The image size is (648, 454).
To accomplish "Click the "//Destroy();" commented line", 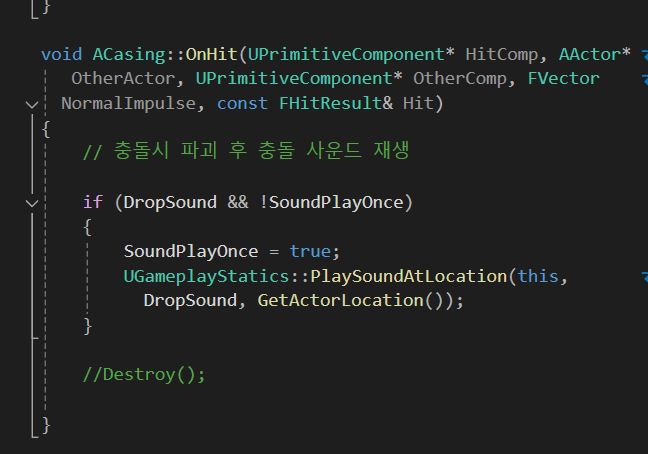I will tap(144, 375).
